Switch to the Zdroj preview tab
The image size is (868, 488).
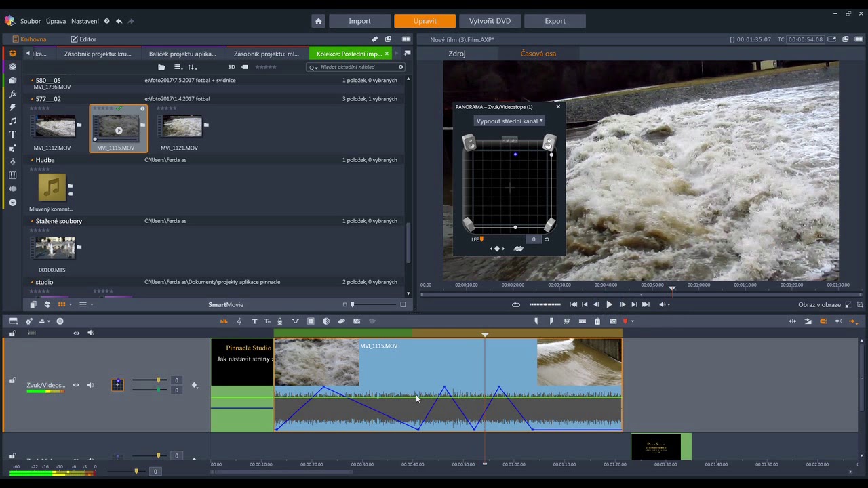point(457,54)
